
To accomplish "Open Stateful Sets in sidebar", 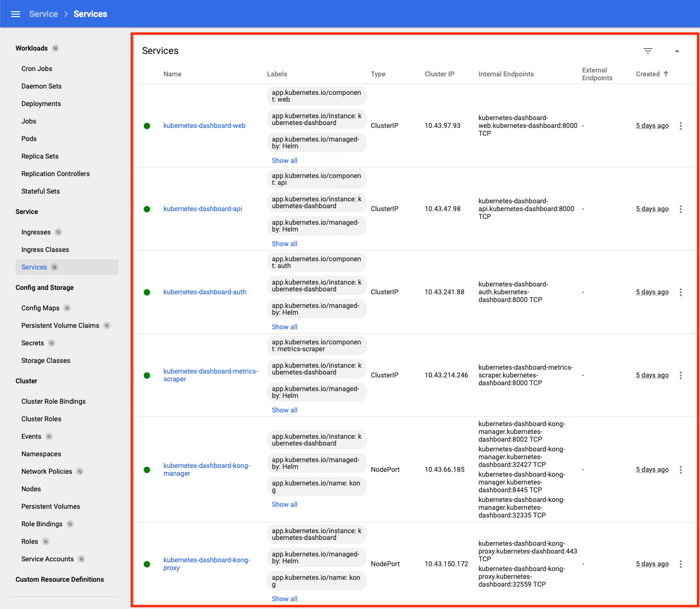I will click(41, 191).
